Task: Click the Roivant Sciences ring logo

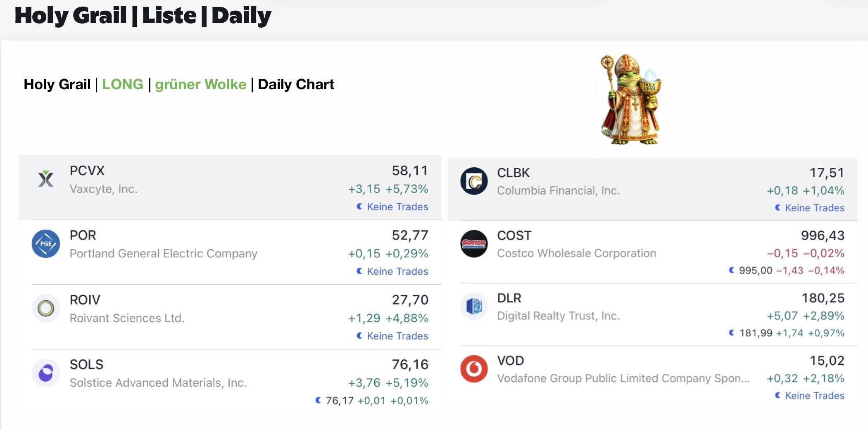Action: point(46,308)
